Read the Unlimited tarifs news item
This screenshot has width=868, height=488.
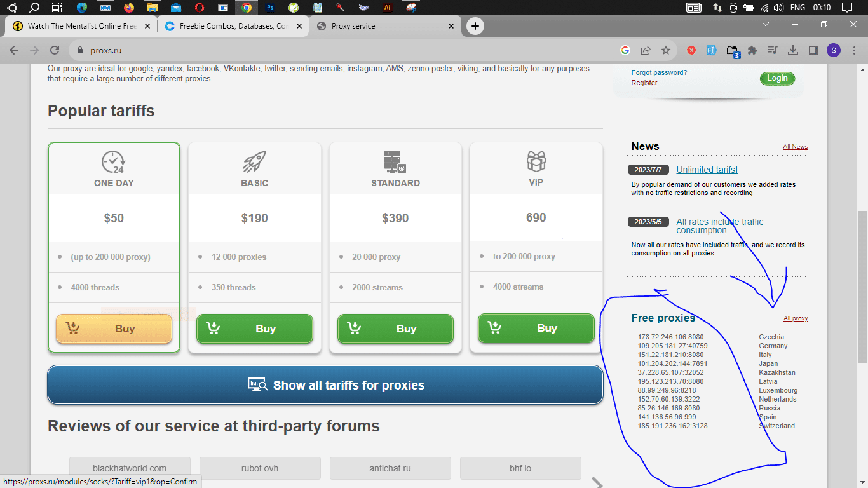click(x=707, y=170)
